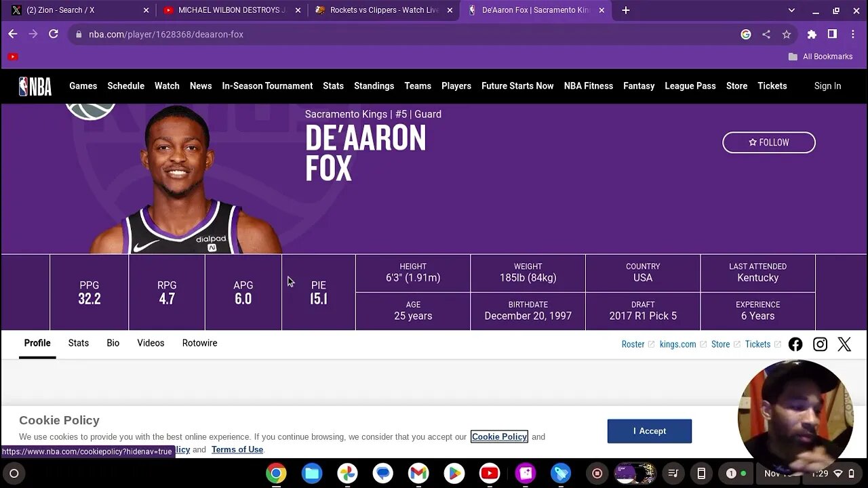Bookmark this page with star icon

(x=787, y=35)
